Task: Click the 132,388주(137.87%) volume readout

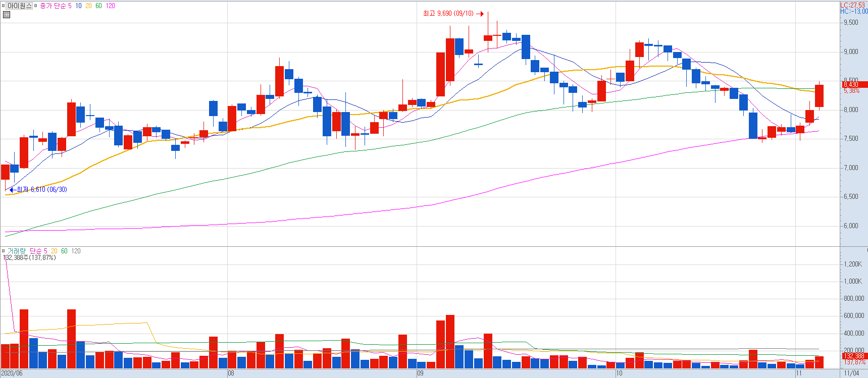Action: [30, 257]
